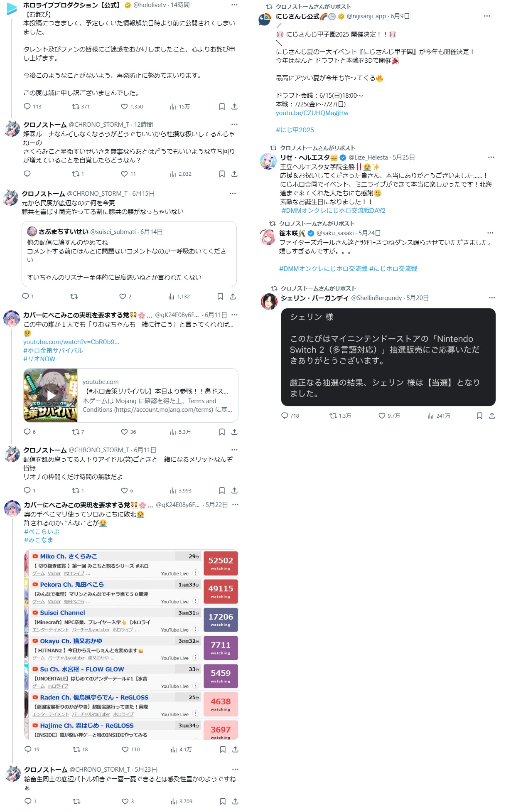Bookmark the 6月11日 クロノストーム post
Viewport: 511px width, 812px height.
222,491
